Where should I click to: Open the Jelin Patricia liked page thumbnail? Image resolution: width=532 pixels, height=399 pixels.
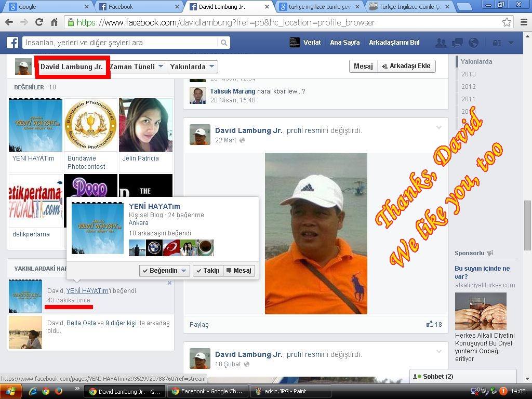[145, 125]
